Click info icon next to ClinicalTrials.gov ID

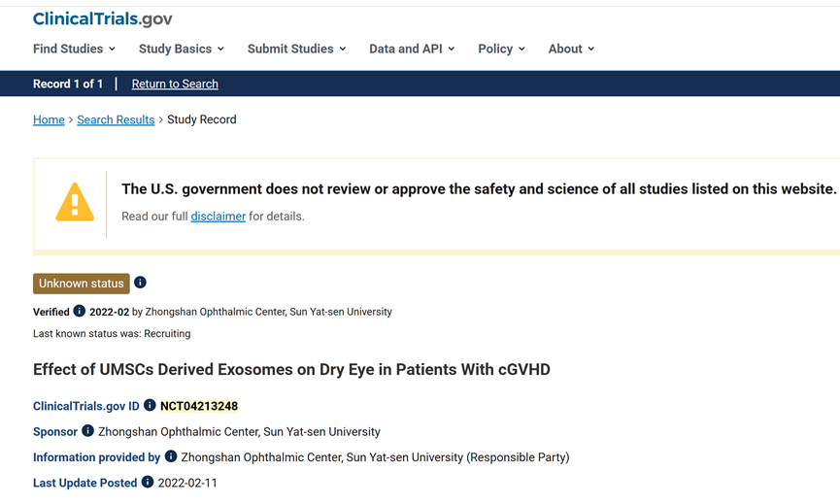click(x=150, y=406)
